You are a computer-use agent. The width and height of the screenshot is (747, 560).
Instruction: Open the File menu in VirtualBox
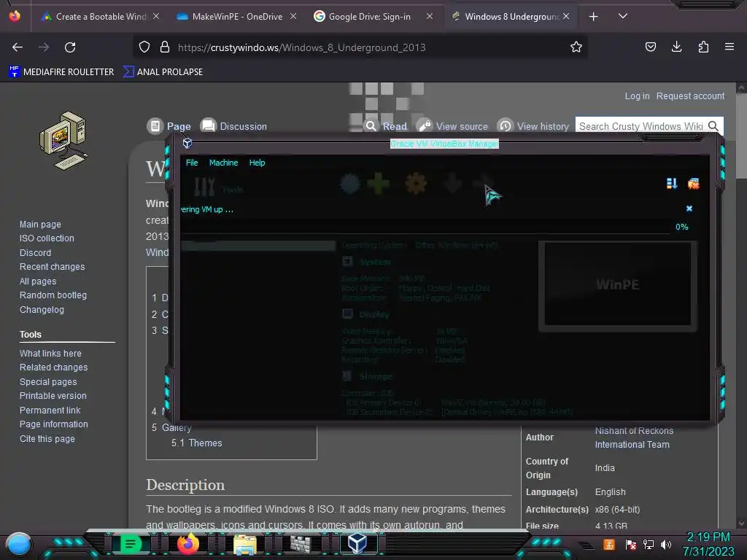click(192, 163)
